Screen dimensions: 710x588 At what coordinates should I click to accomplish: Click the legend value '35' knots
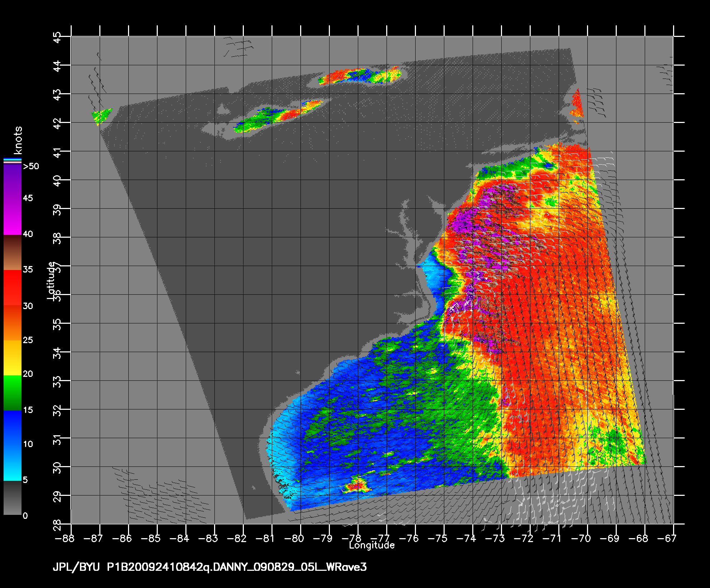click(x=28, y=269)
